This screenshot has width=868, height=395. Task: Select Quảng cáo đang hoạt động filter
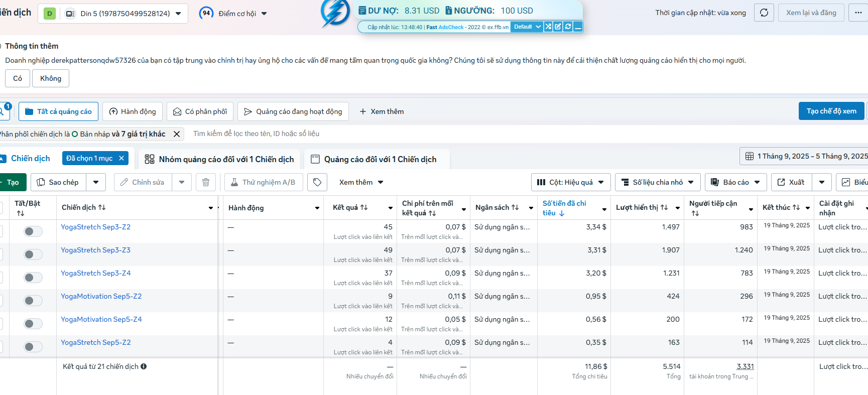click(x=293, y=111)
